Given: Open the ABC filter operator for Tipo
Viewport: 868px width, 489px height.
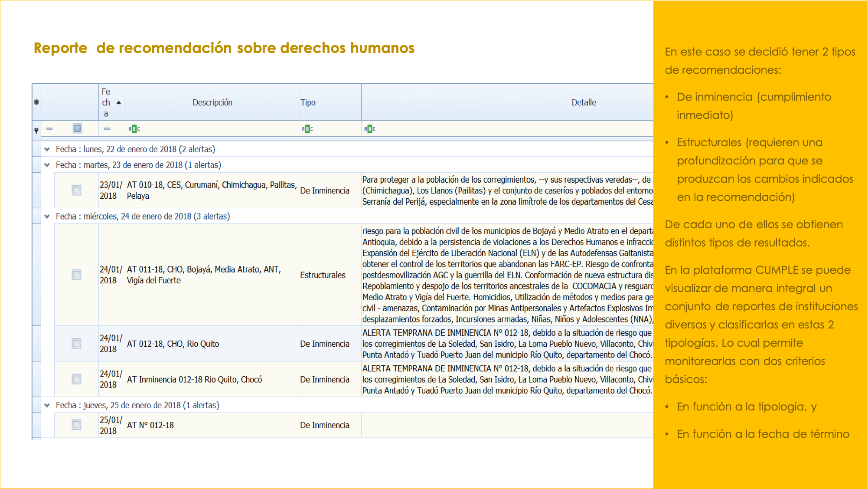Looking at the screenshot, I should point(307,129).
